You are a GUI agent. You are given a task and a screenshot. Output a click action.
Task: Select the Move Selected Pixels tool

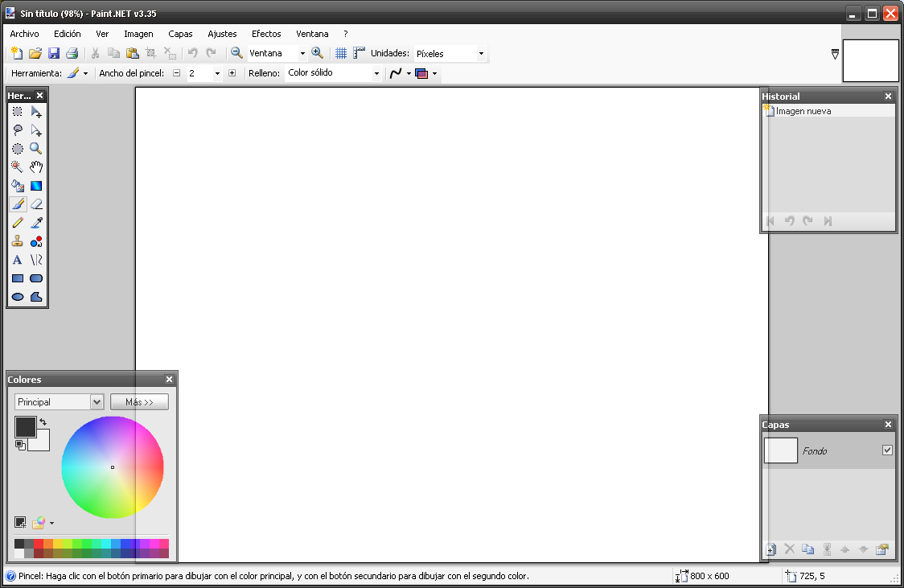[x=36, y=112]
